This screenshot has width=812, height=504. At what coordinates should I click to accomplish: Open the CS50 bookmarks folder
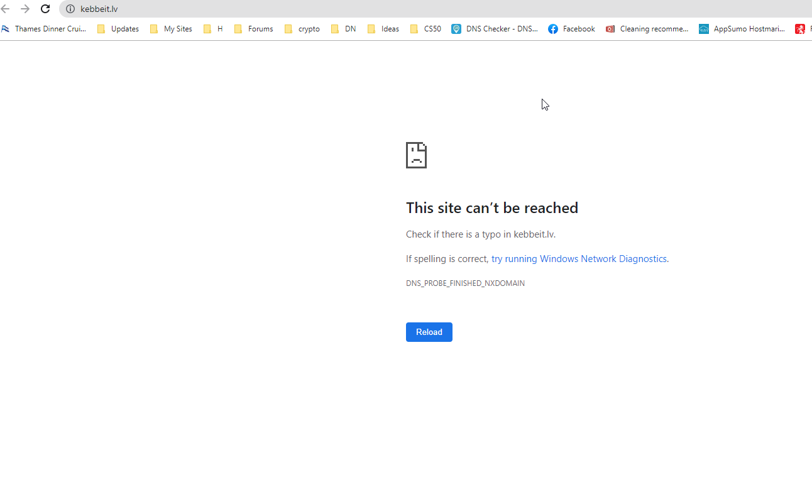(x=425, y=28)
